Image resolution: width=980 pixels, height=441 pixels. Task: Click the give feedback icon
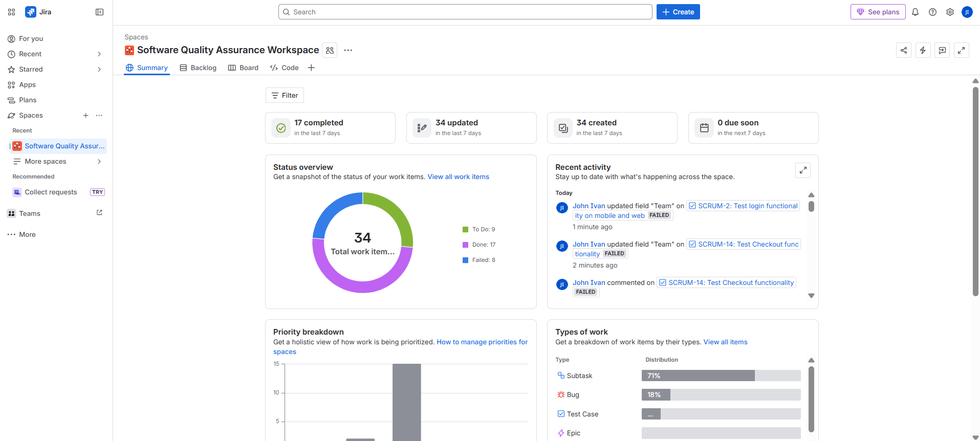tap(942, 50)
